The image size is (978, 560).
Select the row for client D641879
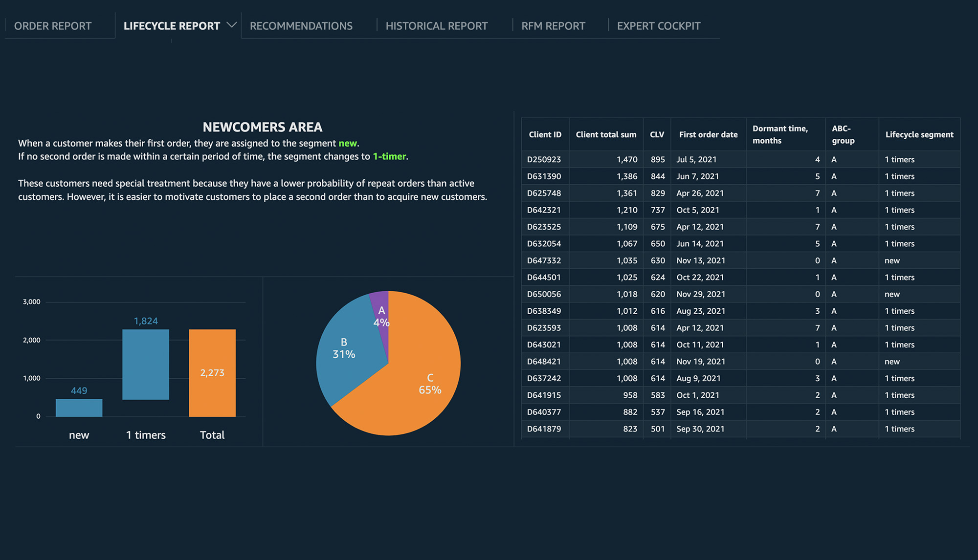point(544,429)
